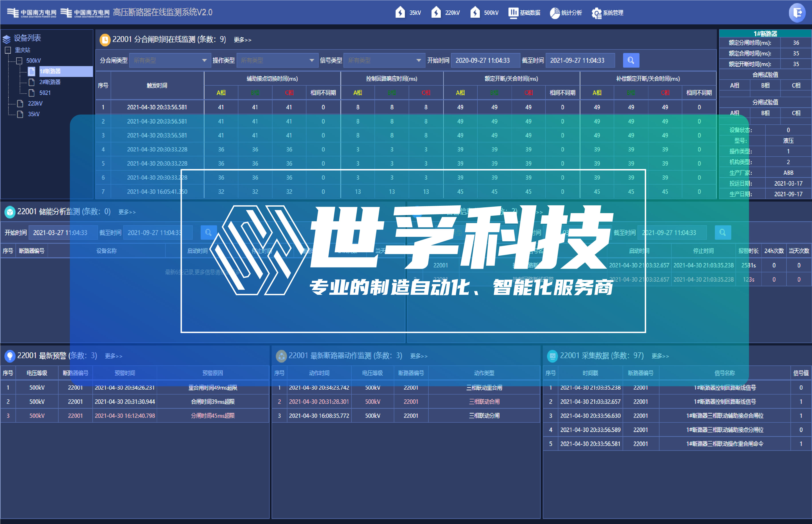Click data row 1#断路器三相联动辅助接点合闸位
The image size is (812, 524).
[677, 416]
